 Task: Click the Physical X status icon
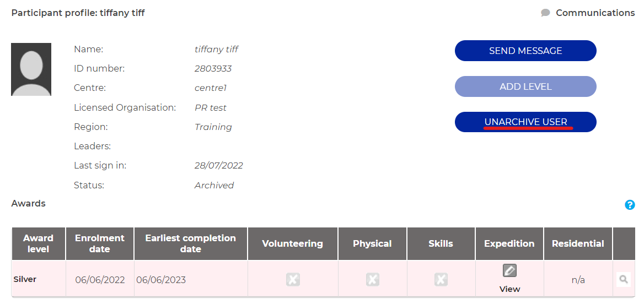373,280
